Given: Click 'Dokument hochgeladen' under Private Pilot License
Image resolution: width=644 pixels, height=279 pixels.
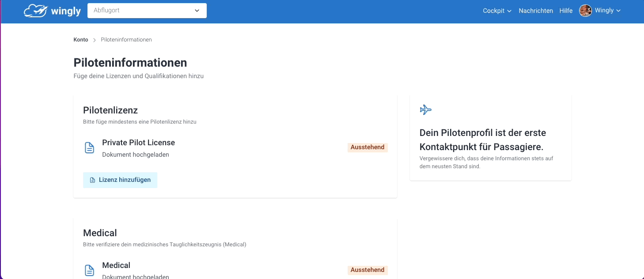Looking at the screenshot, I should pyautogui.click(x=136, y=155).
